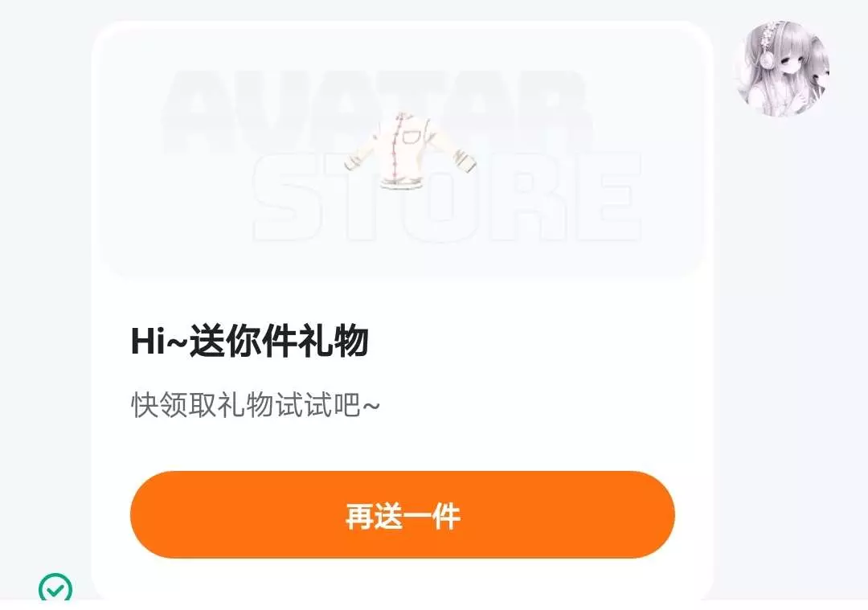
Task: Tap the green checkmark status icon
Action: 55,587
